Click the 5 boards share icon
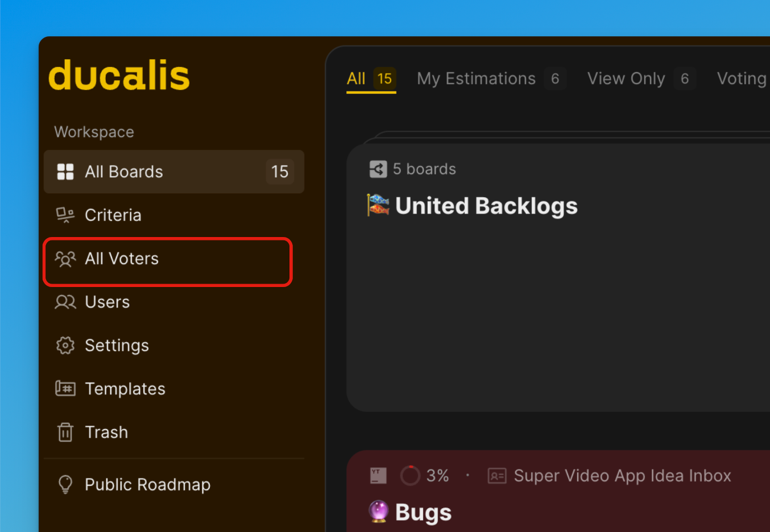The image size is (770, 532). [378, 169]
